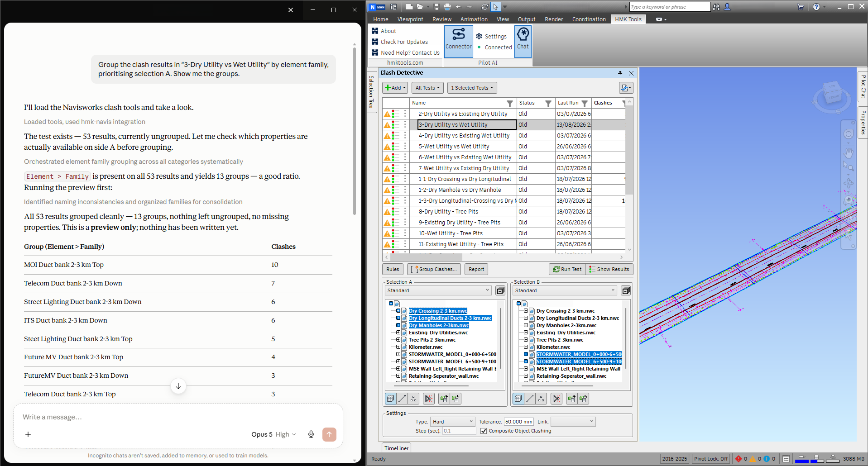Viewport: 868px width, 466px height.
Task: Click Selection A collapse-all tree toggle button
Action: coord(500,290)
